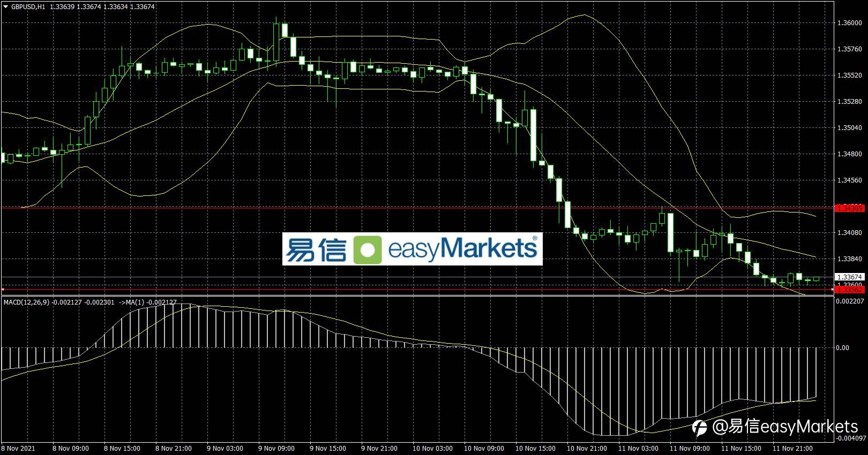Click the 9 Nov 03:00 time label
868x455 pixels.
[225, 449]
